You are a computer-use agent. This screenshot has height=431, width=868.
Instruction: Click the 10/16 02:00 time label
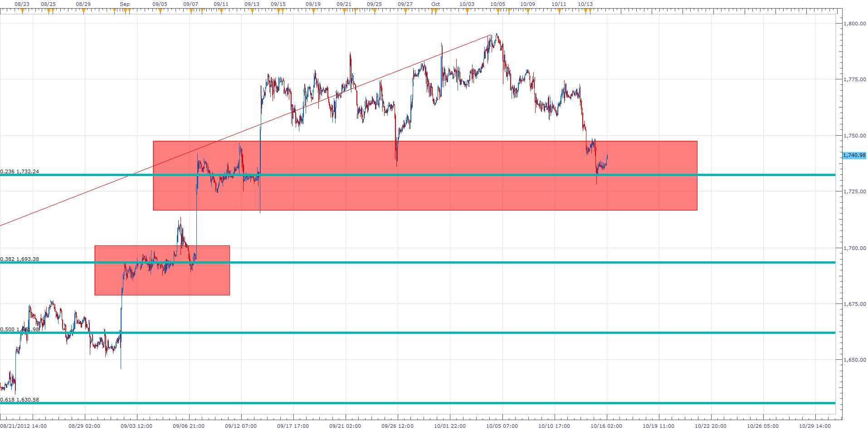click(606, 426)
